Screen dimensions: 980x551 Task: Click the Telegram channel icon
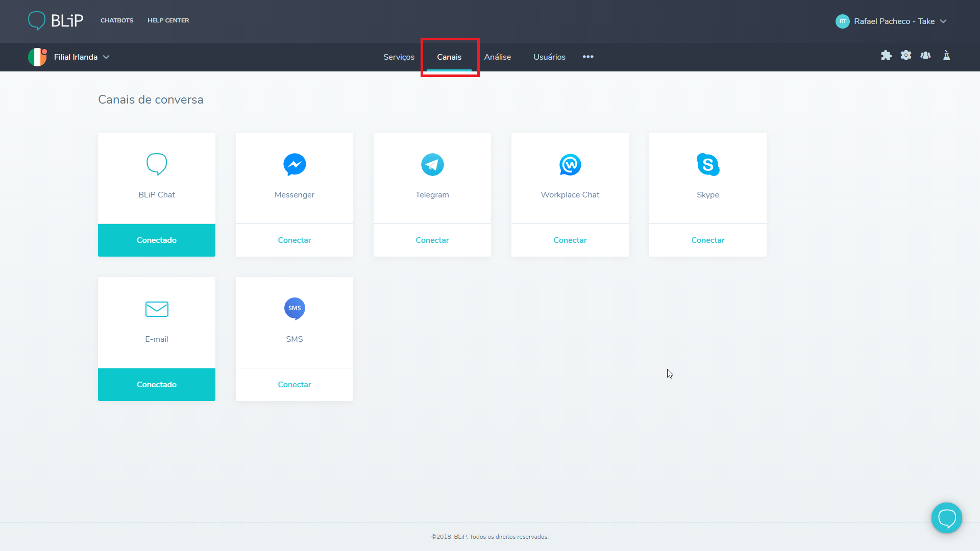click(432, 164)
